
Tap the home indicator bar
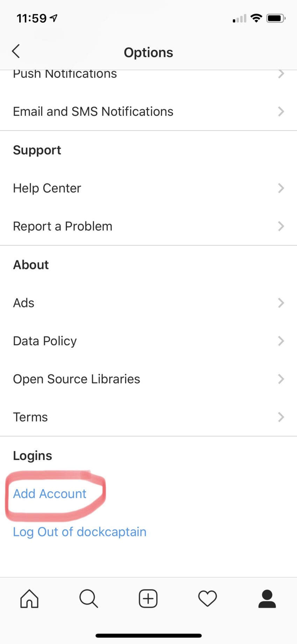coord(148,635)
